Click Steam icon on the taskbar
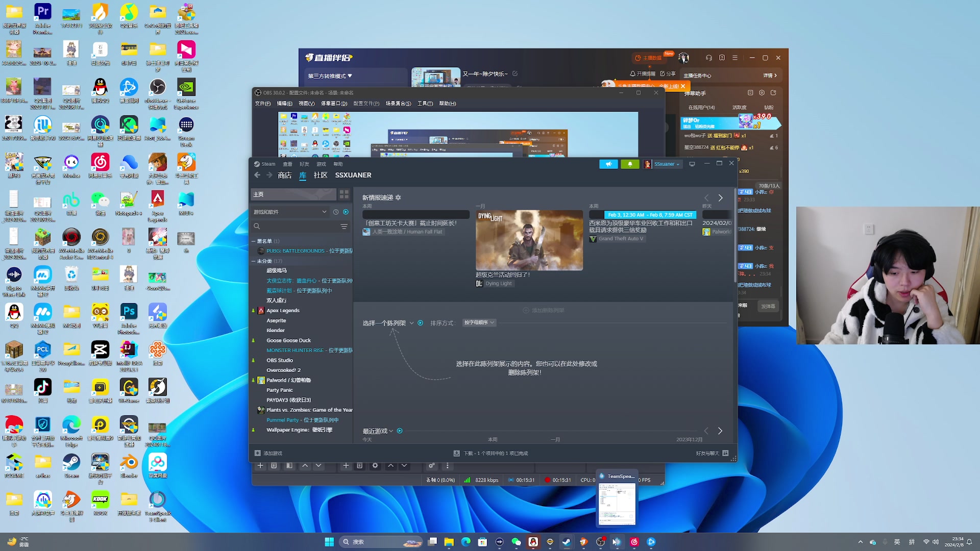 [567, 542]
